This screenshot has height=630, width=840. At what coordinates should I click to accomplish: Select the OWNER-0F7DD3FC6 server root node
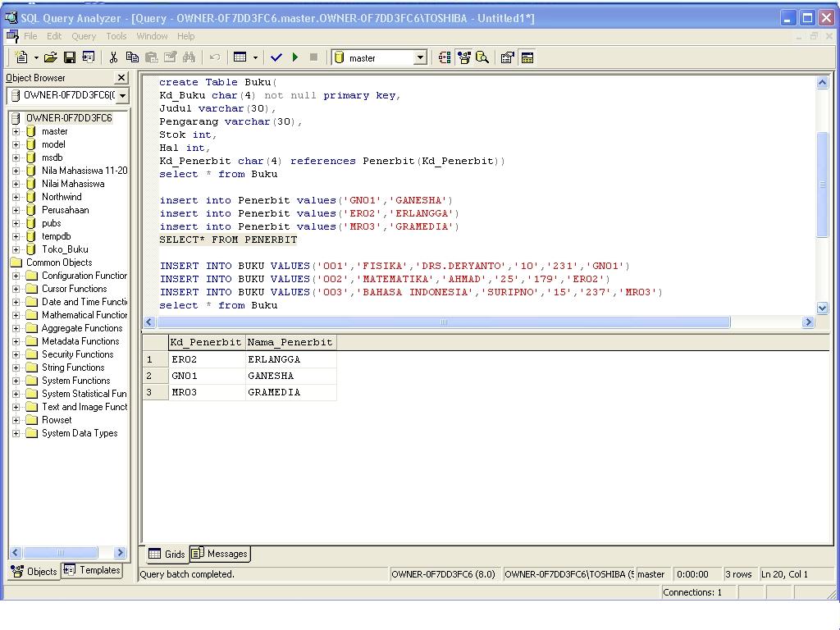click(69, 118)
